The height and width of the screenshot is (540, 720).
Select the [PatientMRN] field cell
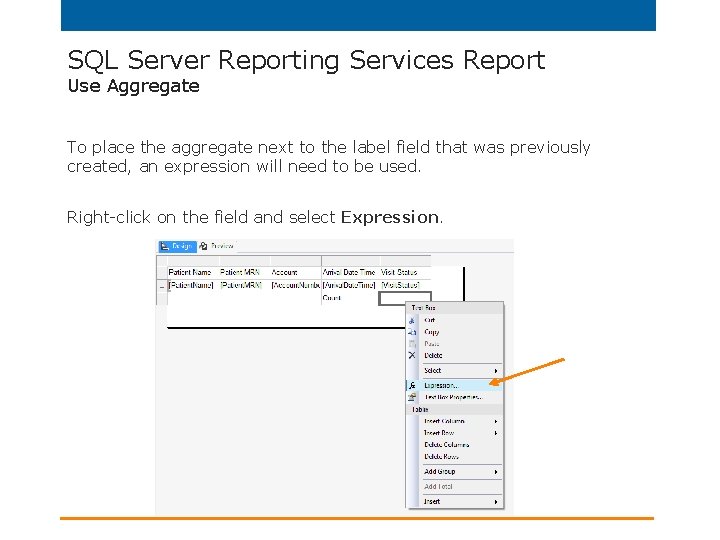pos(244,285)
